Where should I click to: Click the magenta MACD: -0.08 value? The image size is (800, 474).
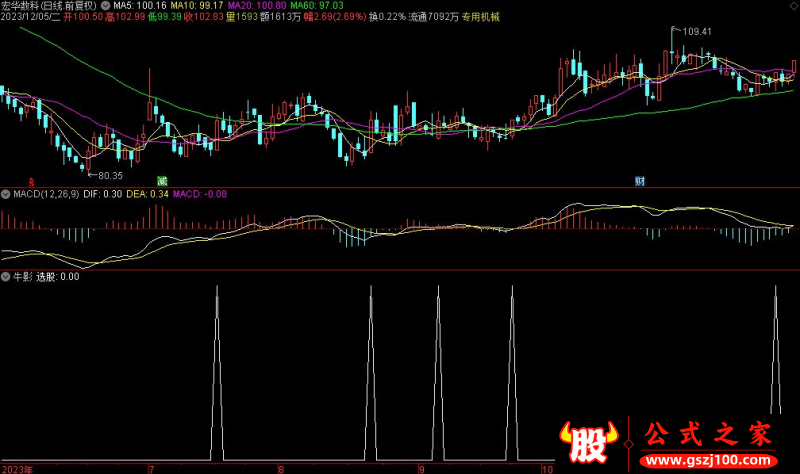(200, 194)
